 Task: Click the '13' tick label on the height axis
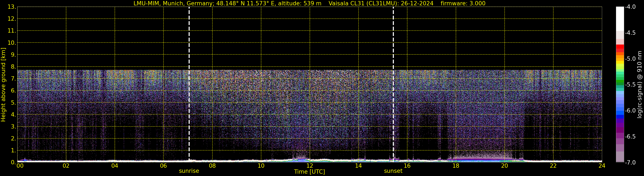tap(11, 7)
